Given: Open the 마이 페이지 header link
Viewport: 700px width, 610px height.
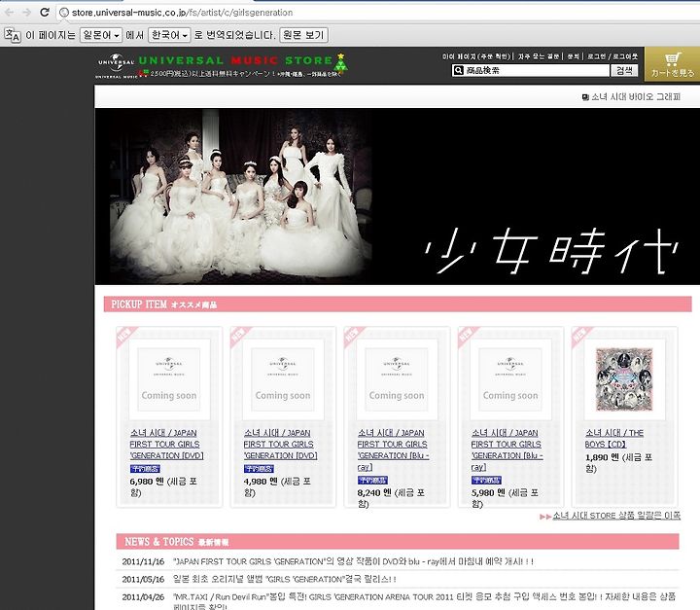Looking at the screenshot, I should 475,56.
